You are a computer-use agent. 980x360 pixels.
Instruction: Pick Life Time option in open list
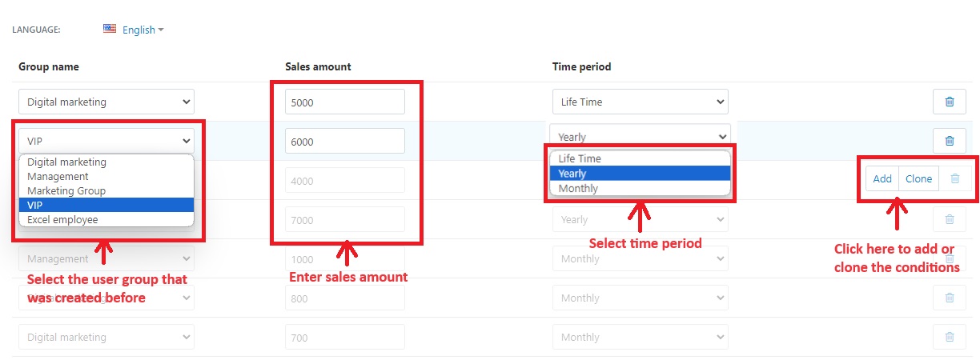click(580, 158)
